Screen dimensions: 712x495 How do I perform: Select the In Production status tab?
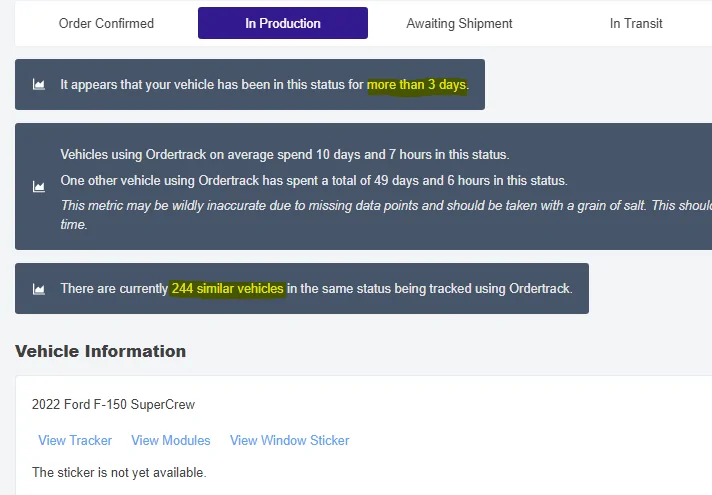tap(283, 23)
